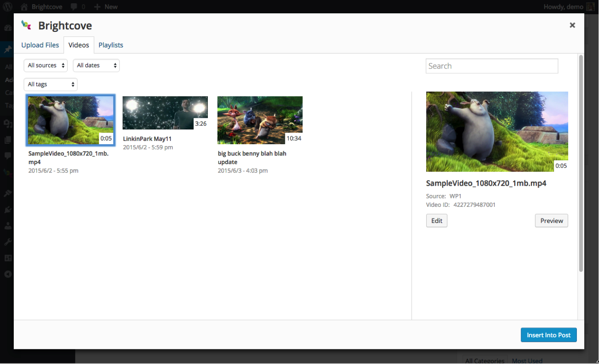Click the 10:34 duration badge

[x=294, y=138]
